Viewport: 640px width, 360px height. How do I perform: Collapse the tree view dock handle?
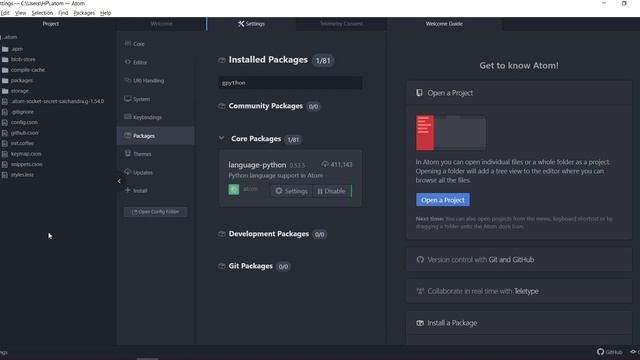(119, 181)
